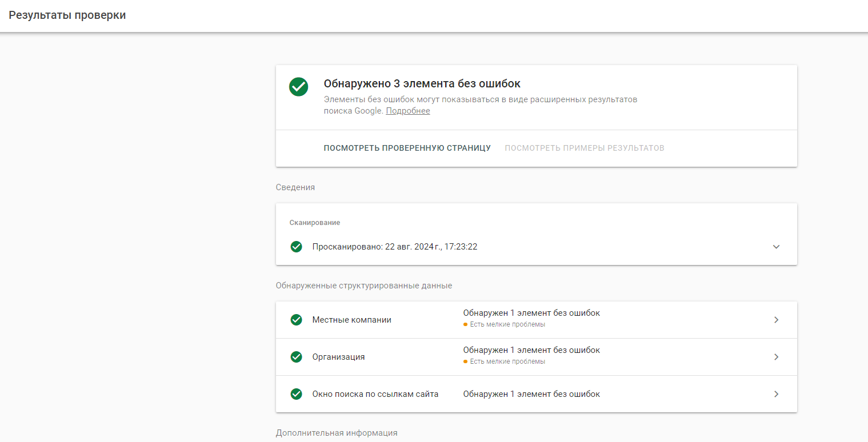Click the Обнаружено 3 элемента без ошибок heading
This screenshot has width=868, height=442.
[x=422, y=83]
